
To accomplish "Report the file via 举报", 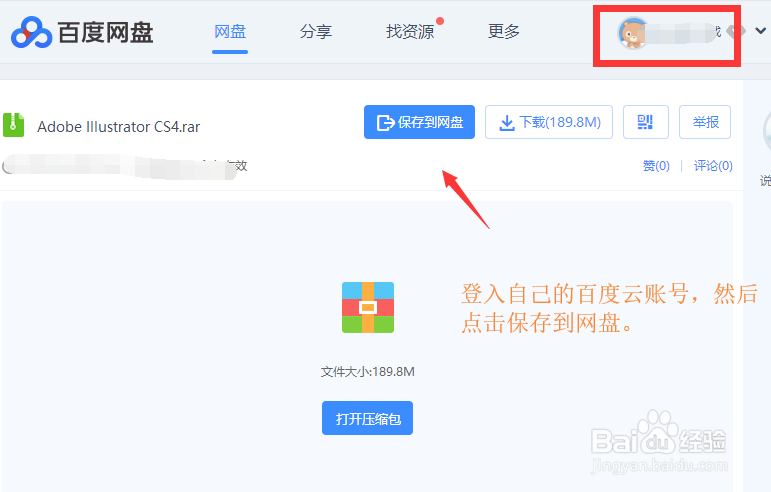I will coord(705,122).
